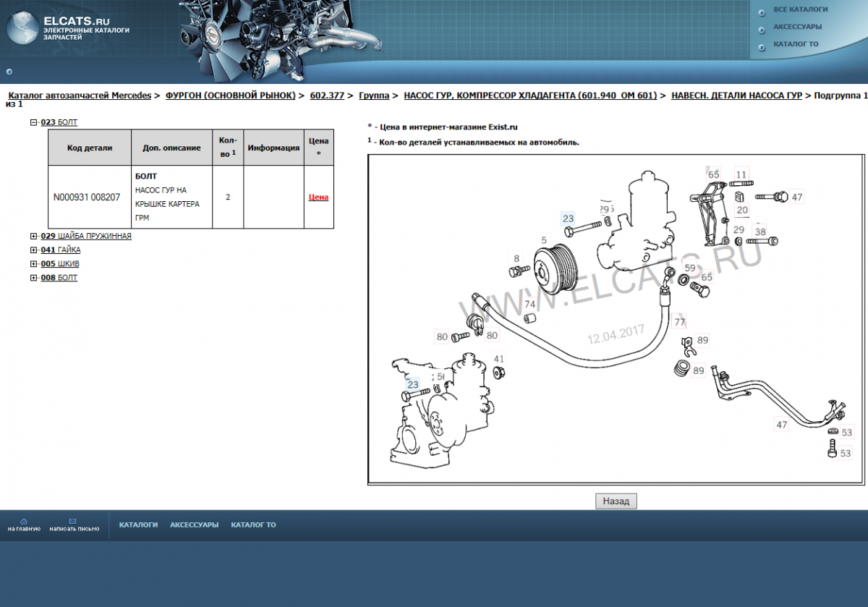Click the БОЛТ description cell
Viewport: 868px width, 607px height.
[x=172, y=197]
